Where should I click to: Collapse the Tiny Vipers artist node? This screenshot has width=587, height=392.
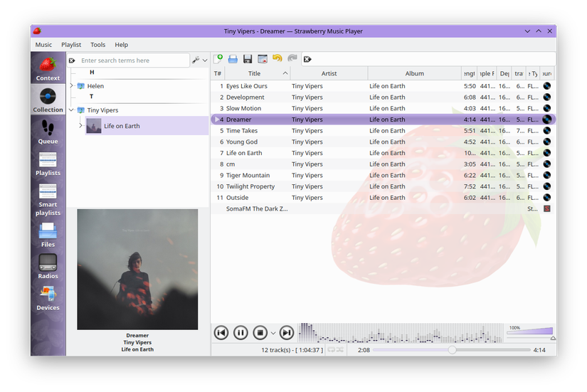[71, 110]
